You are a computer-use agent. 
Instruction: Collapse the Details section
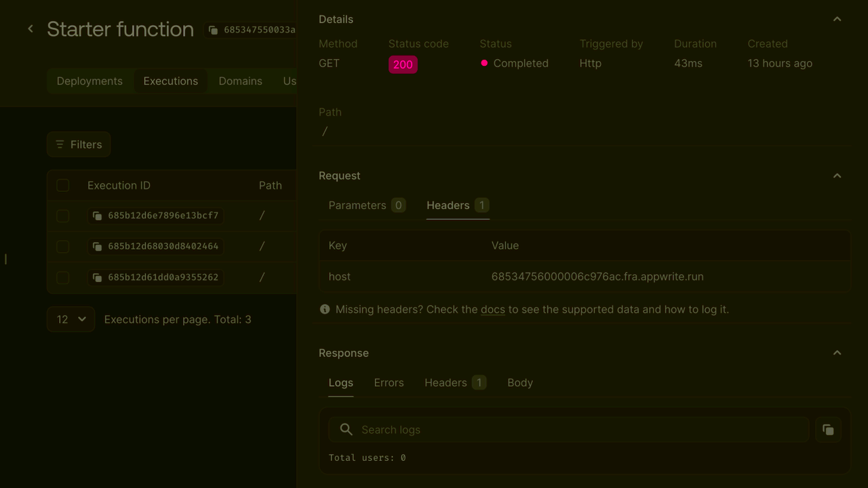837,19
